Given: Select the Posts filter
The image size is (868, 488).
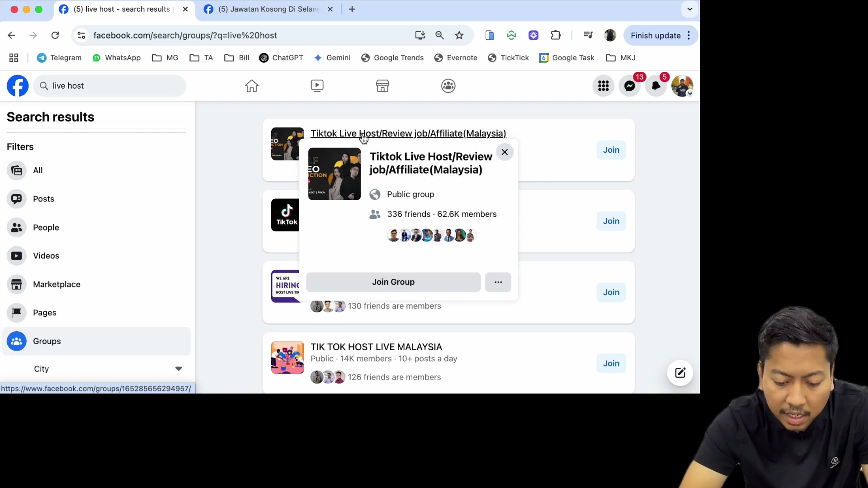Looking at the screenshot, I should tap(96, 199).
